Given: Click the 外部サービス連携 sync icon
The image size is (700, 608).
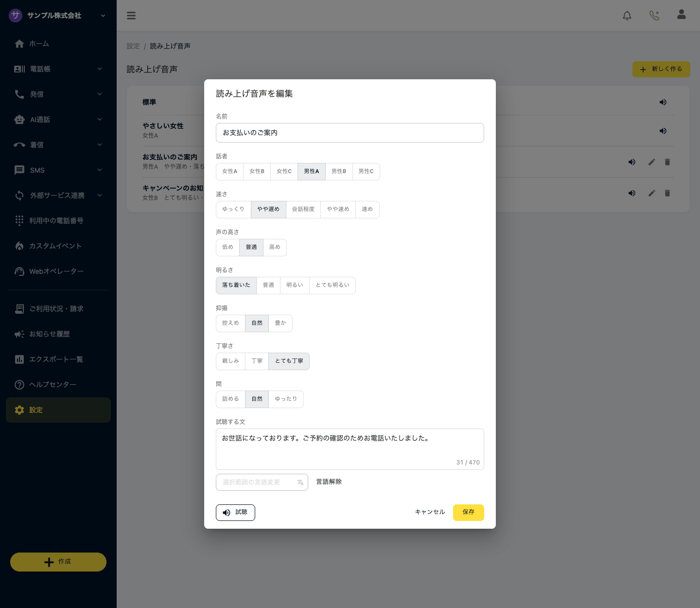Looking at the screenshot, I should [x=19, y=196].
